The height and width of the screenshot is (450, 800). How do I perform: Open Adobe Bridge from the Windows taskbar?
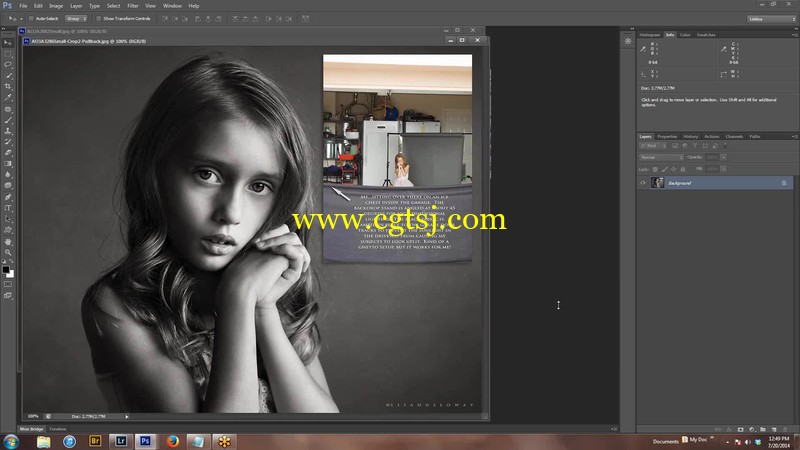point(95,441)
